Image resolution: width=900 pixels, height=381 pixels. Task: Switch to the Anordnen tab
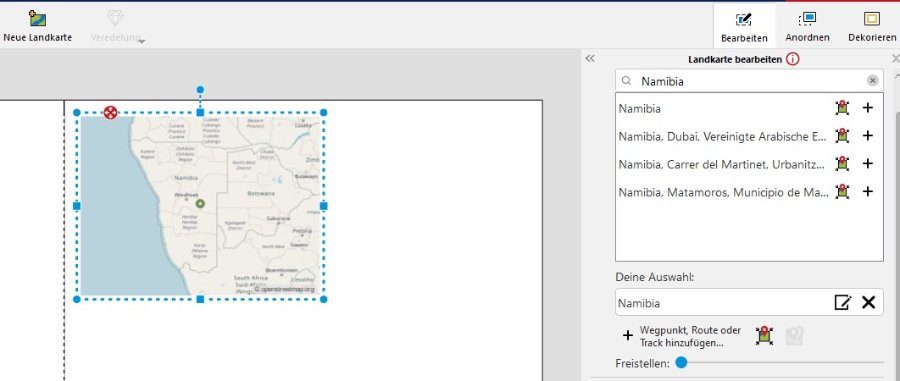pyautogui.click(x=807, y=27)
